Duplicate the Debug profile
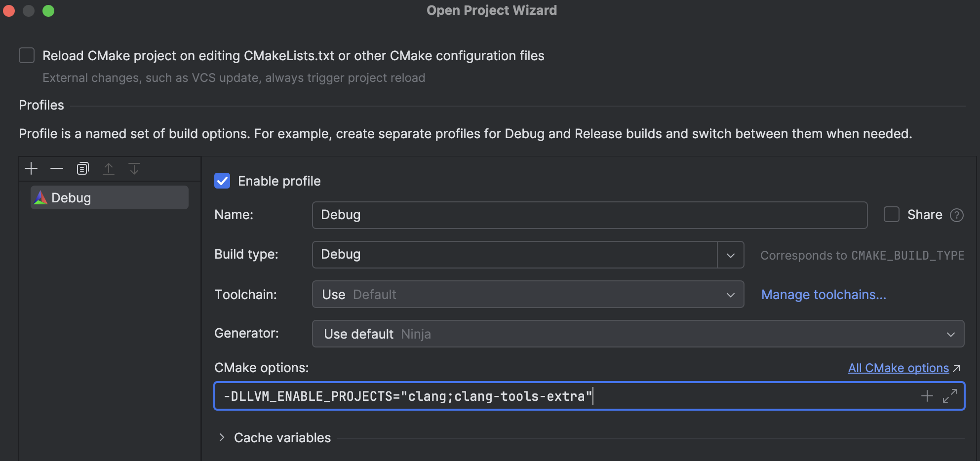The width and height of the screenshot is (980, 461). pyautogui.click(x=82, y=168)
